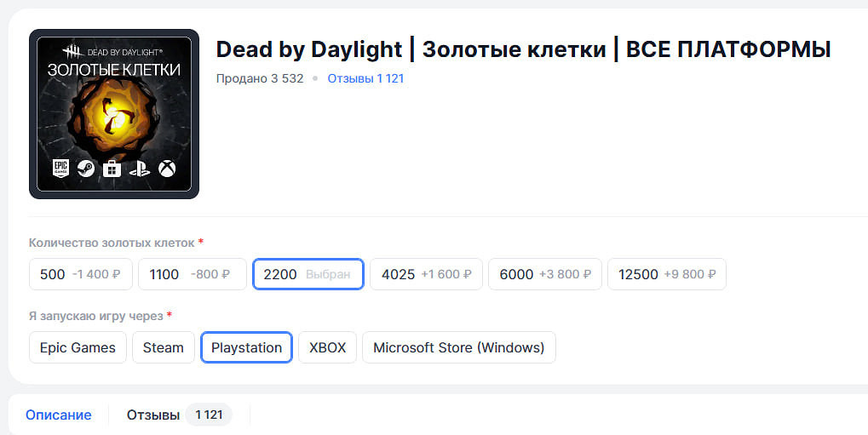Click the Microsoft Store icon on the product image
The image size is (868, 435).
112,169
